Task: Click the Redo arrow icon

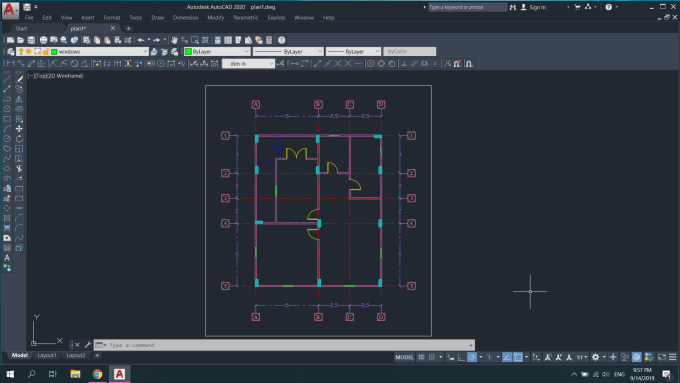Action: pos(157,40)
